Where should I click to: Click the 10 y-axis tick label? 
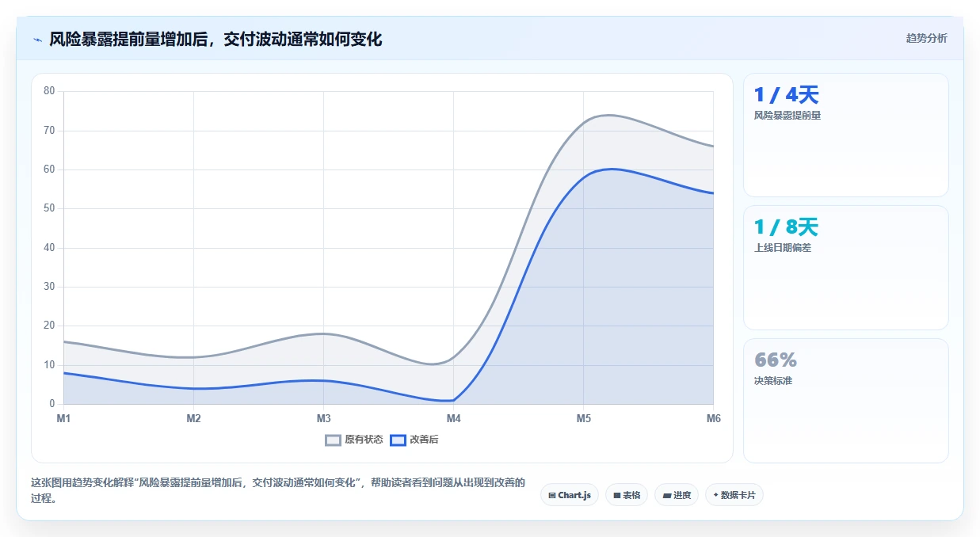pyautogui.click(x=49, y=364)
